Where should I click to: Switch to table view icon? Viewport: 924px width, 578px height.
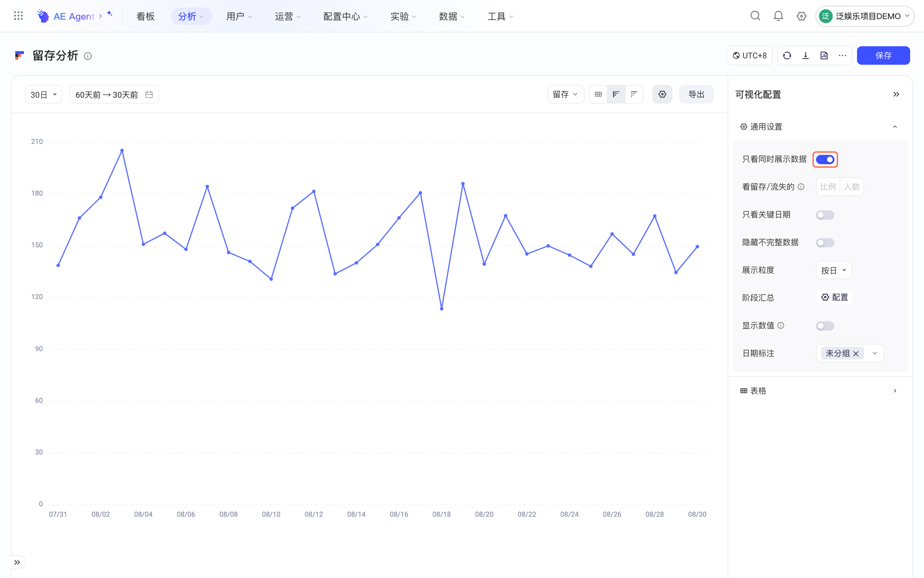pyautogui.click(x=598, y=95)
